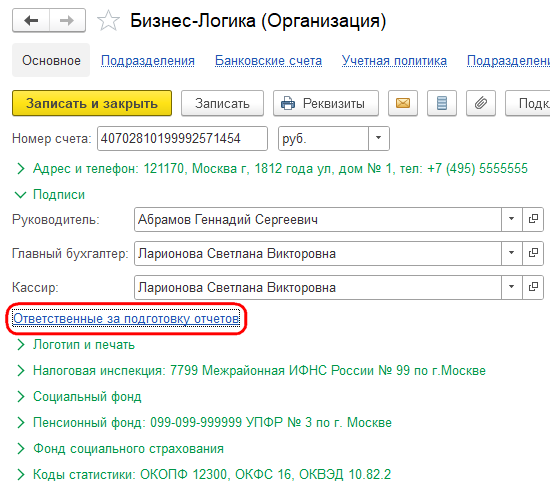Screen dimensions: 550x495
Task: Open the list/report document icon
Action: pos(442,103)
